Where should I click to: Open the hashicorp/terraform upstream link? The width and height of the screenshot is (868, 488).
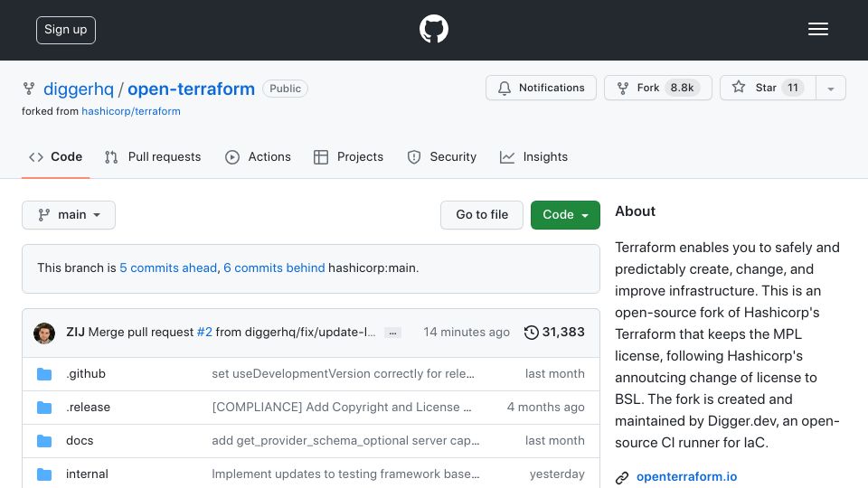click(131, 111)
